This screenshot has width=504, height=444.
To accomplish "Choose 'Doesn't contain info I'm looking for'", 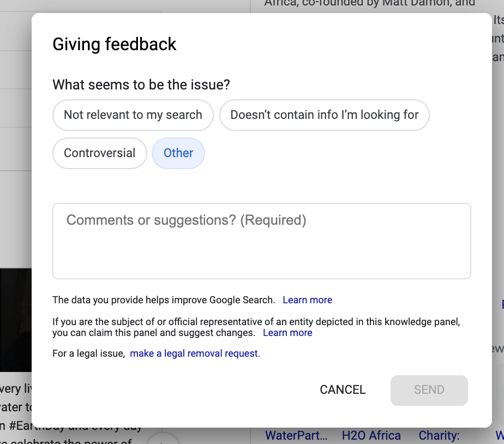I will coord(325,115).
